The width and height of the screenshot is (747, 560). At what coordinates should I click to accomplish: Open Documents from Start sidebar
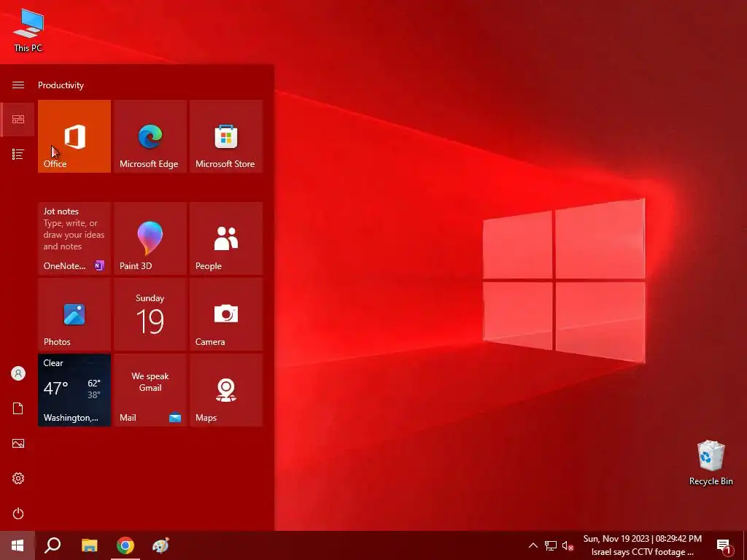[18, 408]
